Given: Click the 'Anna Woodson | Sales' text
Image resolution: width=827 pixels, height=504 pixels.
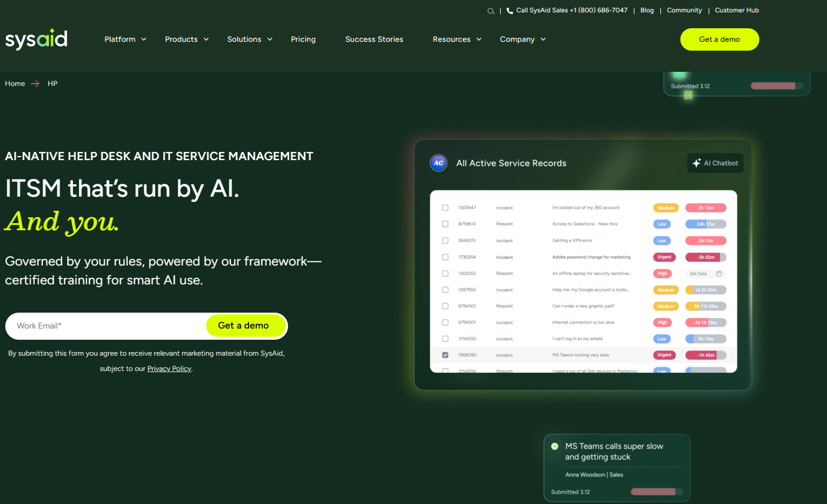Looking at the screenshot, I should (x=594, y=475).
